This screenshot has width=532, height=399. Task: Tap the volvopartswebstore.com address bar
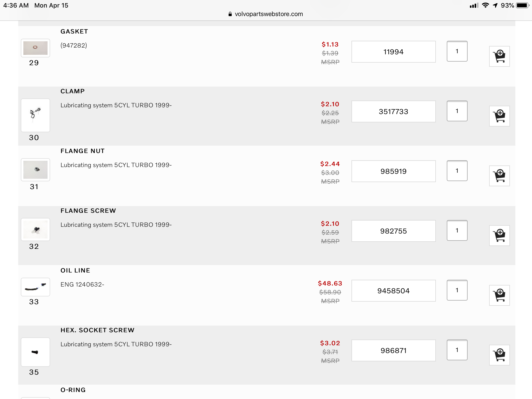point(269,14)
